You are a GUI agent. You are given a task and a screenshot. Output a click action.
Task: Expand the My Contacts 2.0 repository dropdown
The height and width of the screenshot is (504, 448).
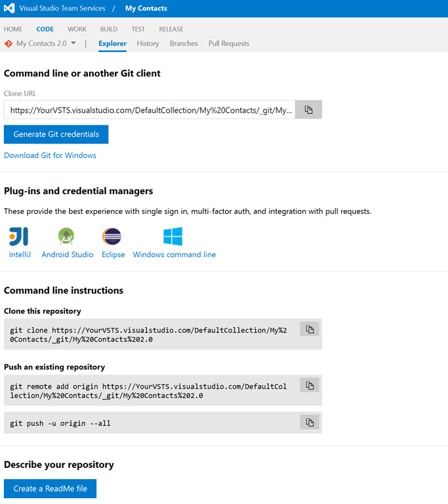73,43
